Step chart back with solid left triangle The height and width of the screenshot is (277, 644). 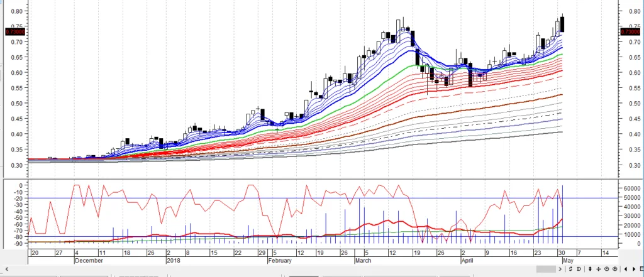(626, 269)
